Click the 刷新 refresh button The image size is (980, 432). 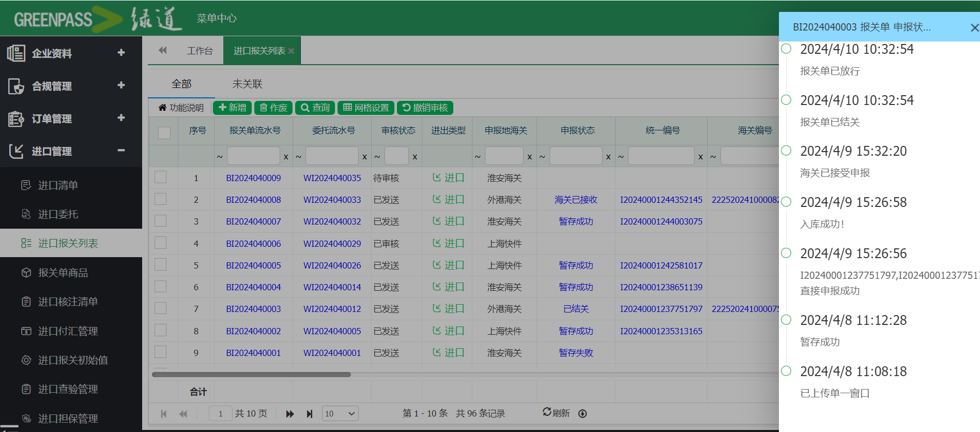click(556, 413)
